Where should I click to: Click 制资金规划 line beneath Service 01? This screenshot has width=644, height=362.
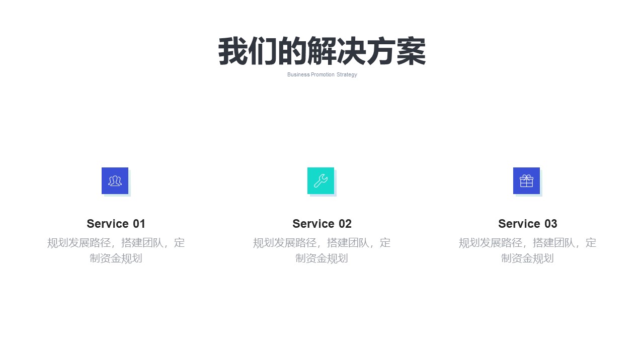[x=116, y=258]
